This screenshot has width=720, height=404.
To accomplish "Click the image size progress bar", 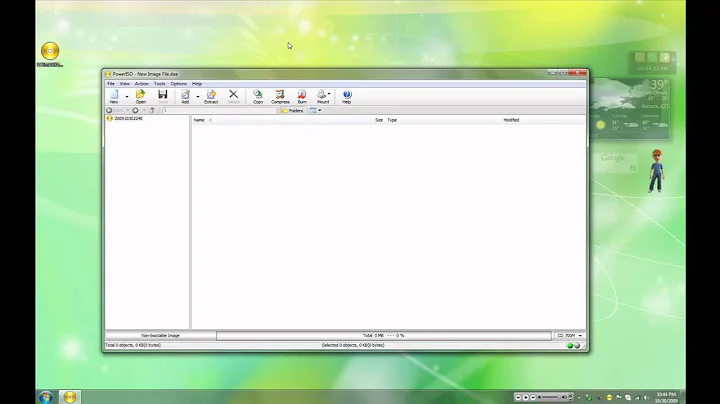I will [384, 336].
